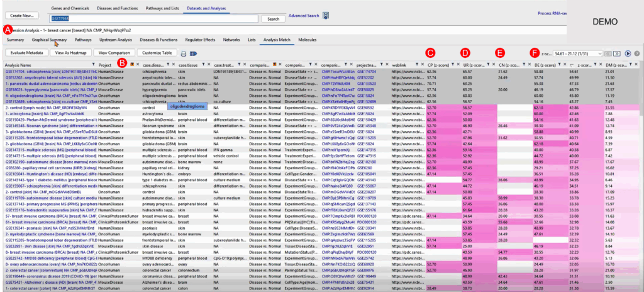Open the gray help question mark icon
Viewport: 644px width, 292px height.
[x=637, y=53]
